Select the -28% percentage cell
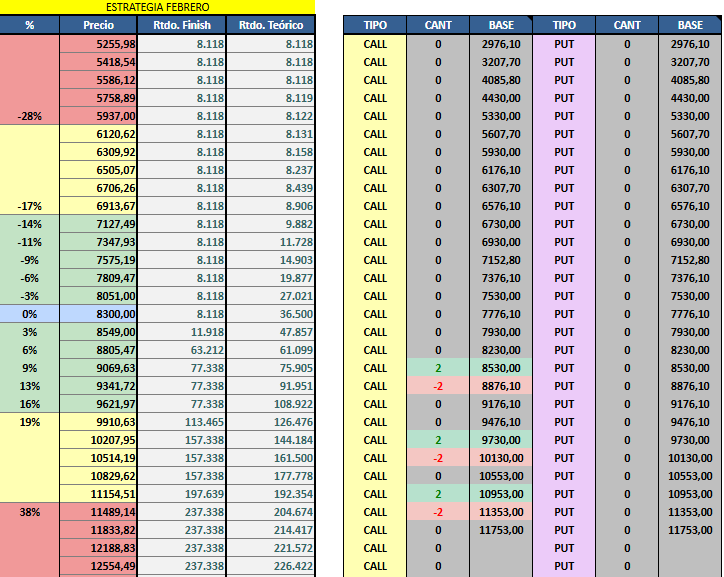The image size is (724, 577). (x=30, y=116)
